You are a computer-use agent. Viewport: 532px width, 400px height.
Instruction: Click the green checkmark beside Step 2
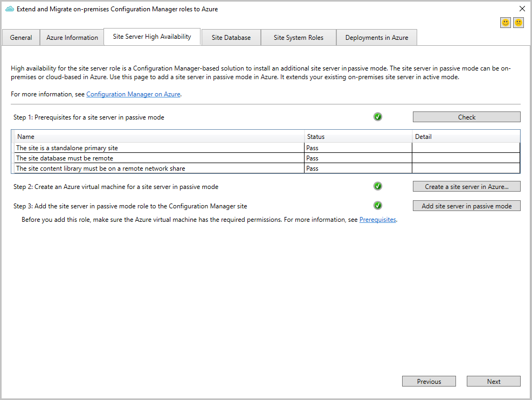coord(378,186)
